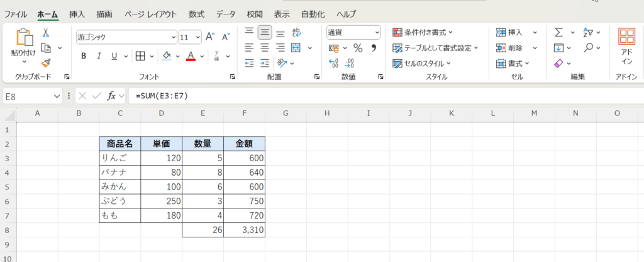
Task: Select the Format Painter brush icon
Action: (46, 62)
